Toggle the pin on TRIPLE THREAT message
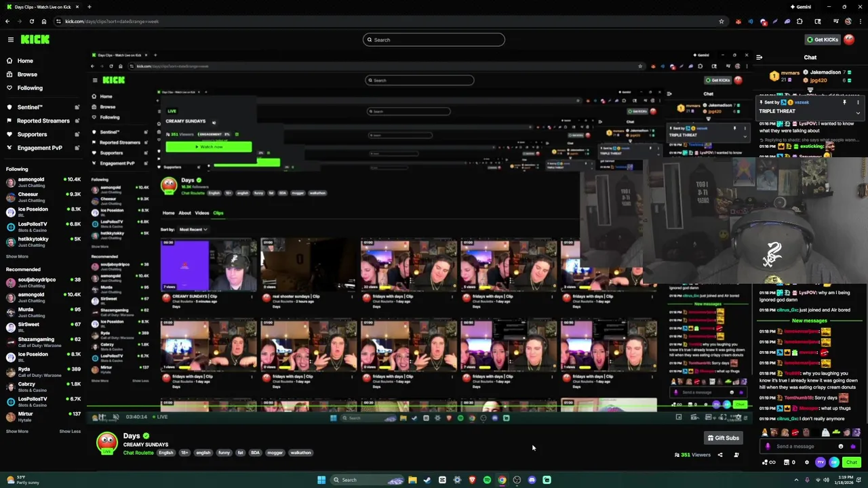 [844, 102]
